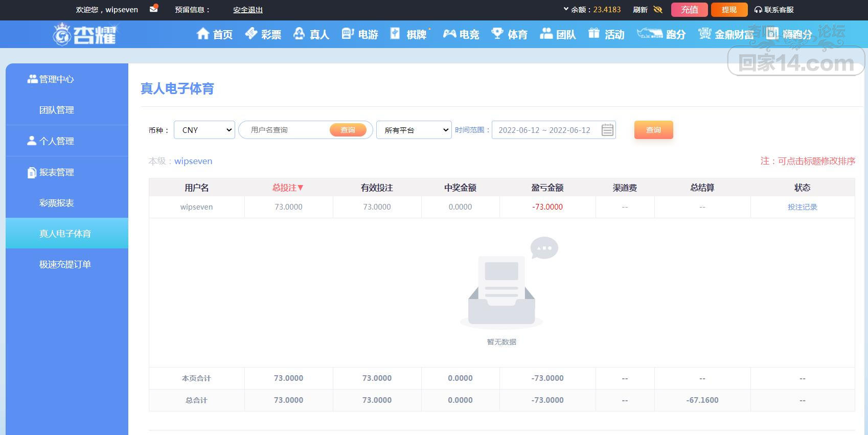868x435 pixels.
Task: Select 彩票报表 in the sidebar
Action: [x=57, y=203]
